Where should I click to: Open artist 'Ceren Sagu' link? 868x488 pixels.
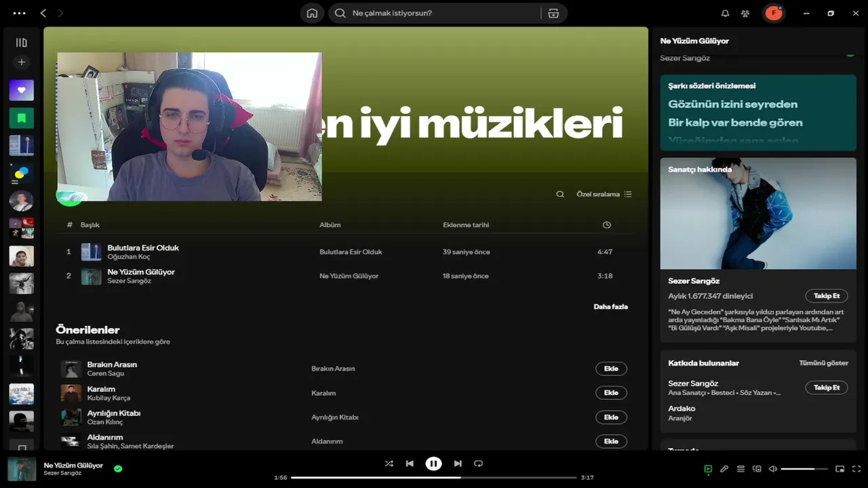pyautogui.click(x=106, y=373)
